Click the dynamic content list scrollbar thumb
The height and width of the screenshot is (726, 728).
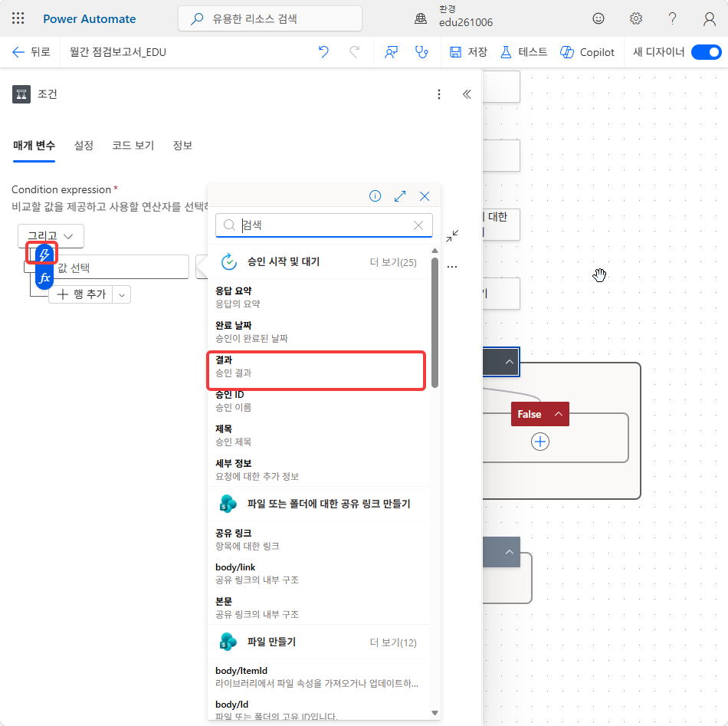click(x=435, y=322)
